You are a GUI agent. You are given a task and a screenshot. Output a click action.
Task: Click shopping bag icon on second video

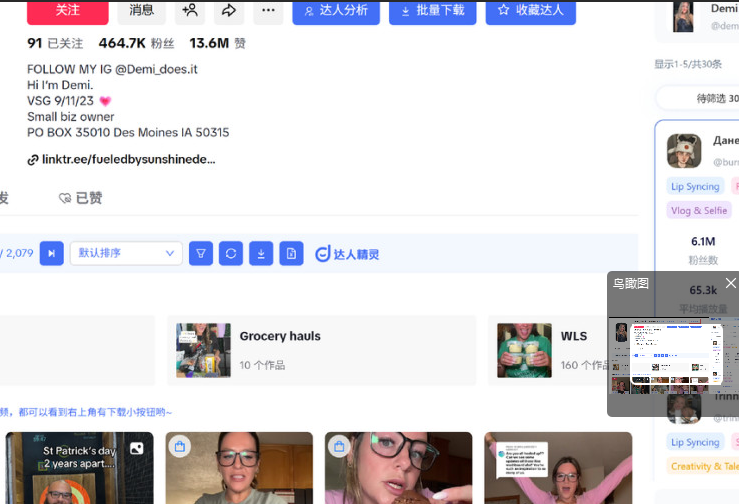180,446
